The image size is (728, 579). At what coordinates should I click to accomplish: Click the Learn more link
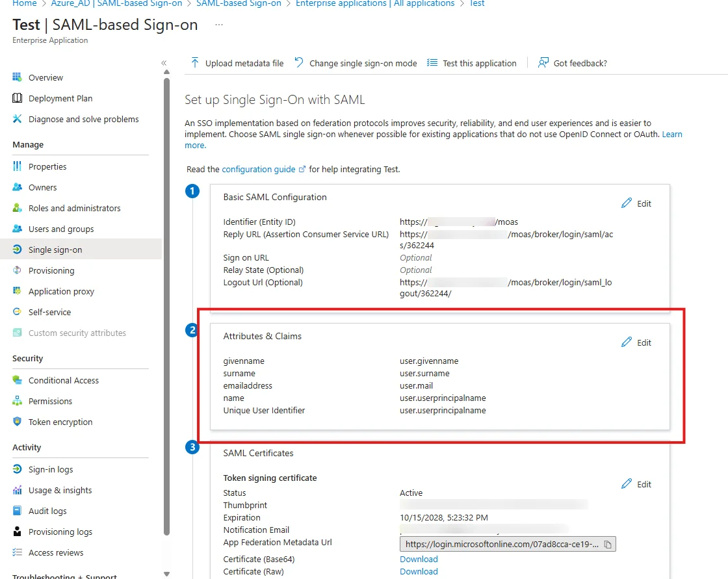point(671,135)
